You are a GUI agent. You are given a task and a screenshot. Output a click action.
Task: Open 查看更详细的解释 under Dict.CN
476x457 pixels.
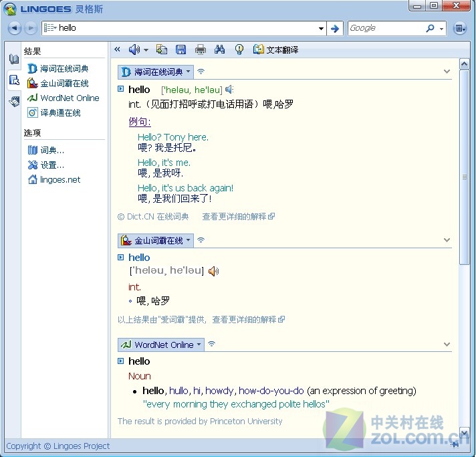(238, 217)
